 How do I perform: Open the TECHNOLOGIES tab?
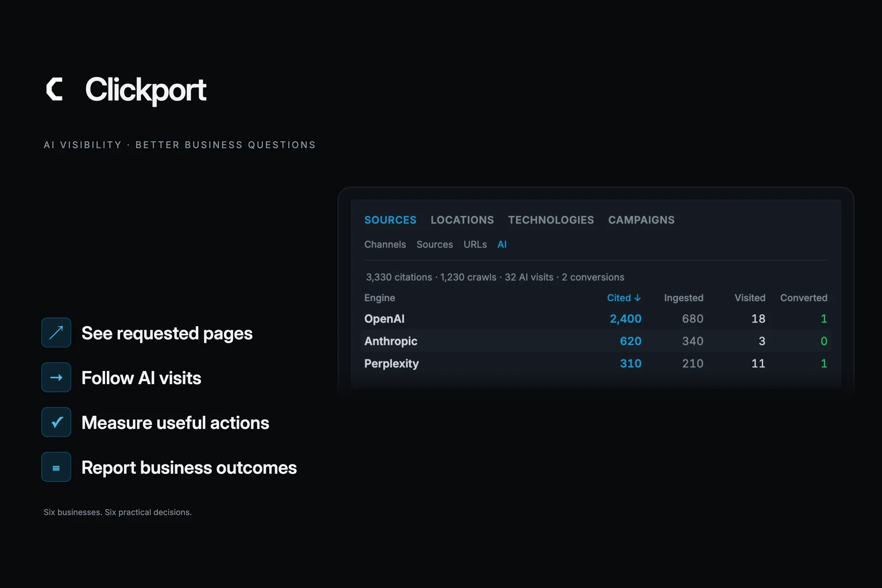click(551, 220)
